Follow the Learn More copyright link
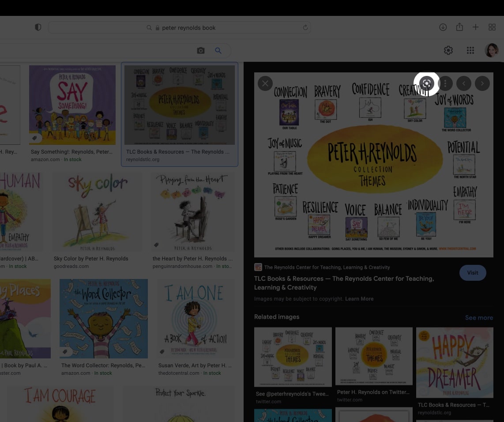This screenshot has height=422, width=504. pyautogui.click(x=359, y=299)
